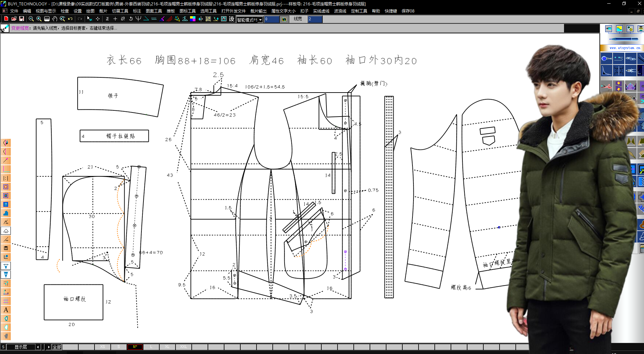Open the 视图与显示 menu
Screen dimensions: 644x354
point(46,11)
